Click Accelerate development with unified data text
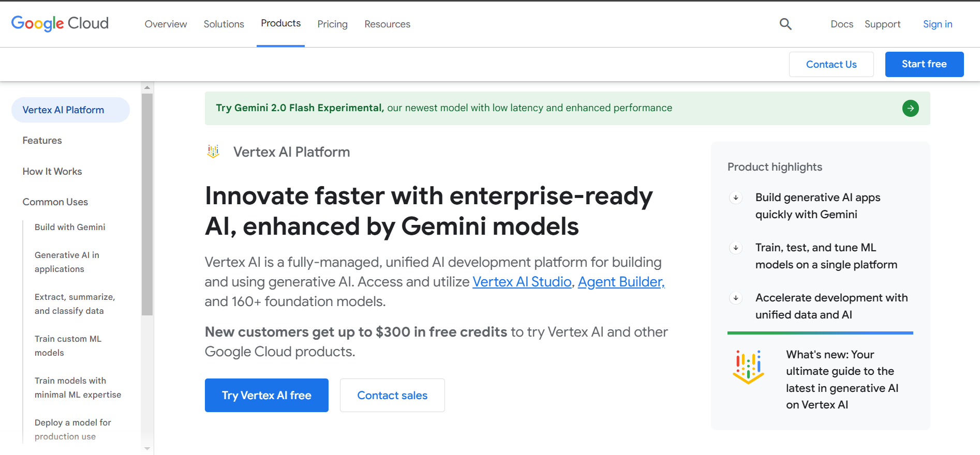The width and height of the screenshot is (980, 455). (831, 306)
